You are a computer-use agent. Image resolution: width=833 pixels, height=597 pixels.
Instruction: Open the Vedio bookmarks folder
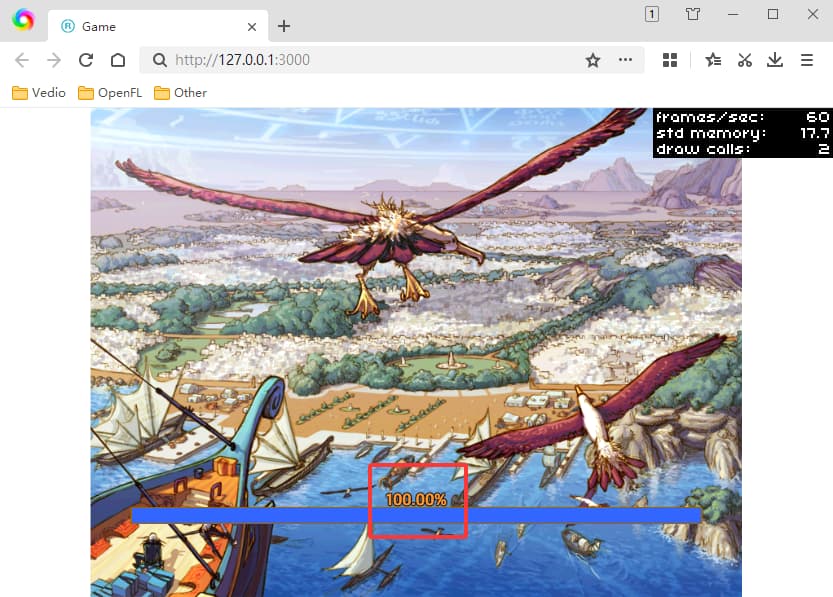(x=39, y=93)
